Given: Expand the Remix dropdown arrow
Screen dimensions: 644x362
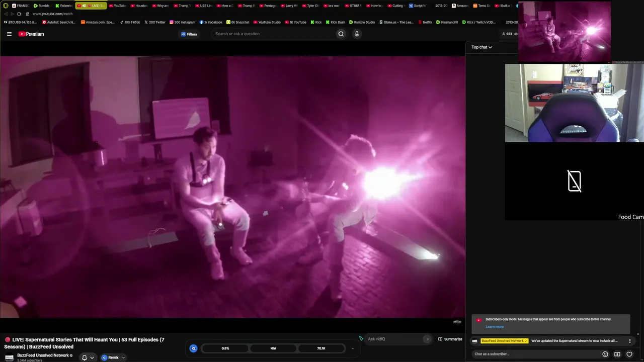Looking at the screenshot, I should pos(123,357).
